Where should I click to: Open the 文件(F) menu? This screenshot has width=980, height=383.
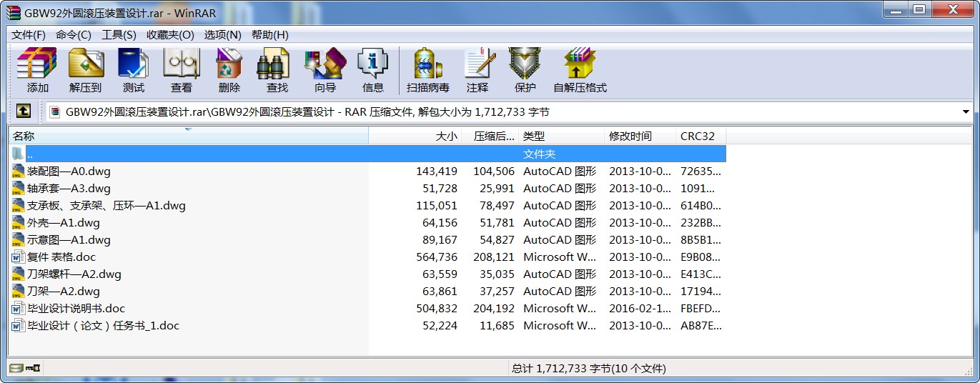[29, 35]
